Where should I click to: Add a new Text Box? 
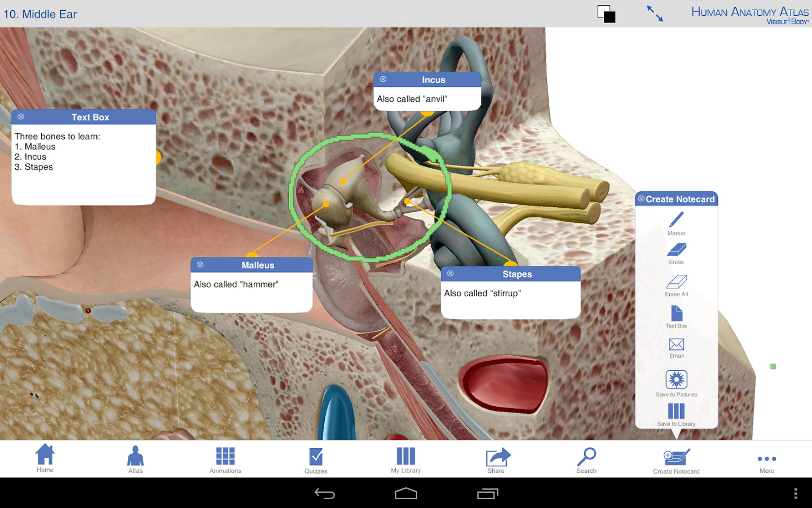(676, 317)
